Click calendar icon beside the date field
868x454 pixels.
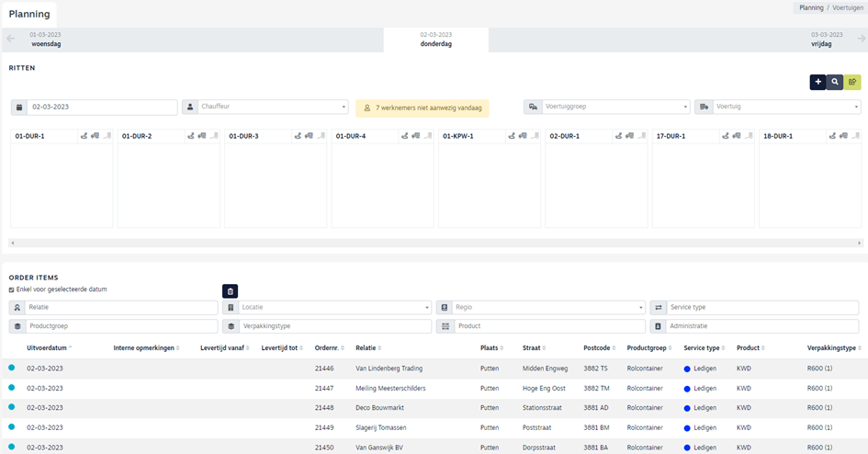(x=19, y=107)
